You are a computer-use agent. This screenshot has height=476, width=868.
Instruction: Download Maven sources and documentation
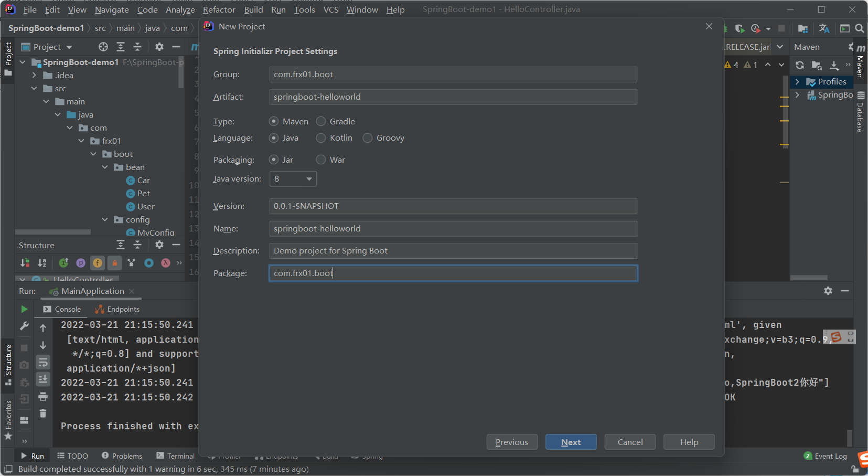834,65
